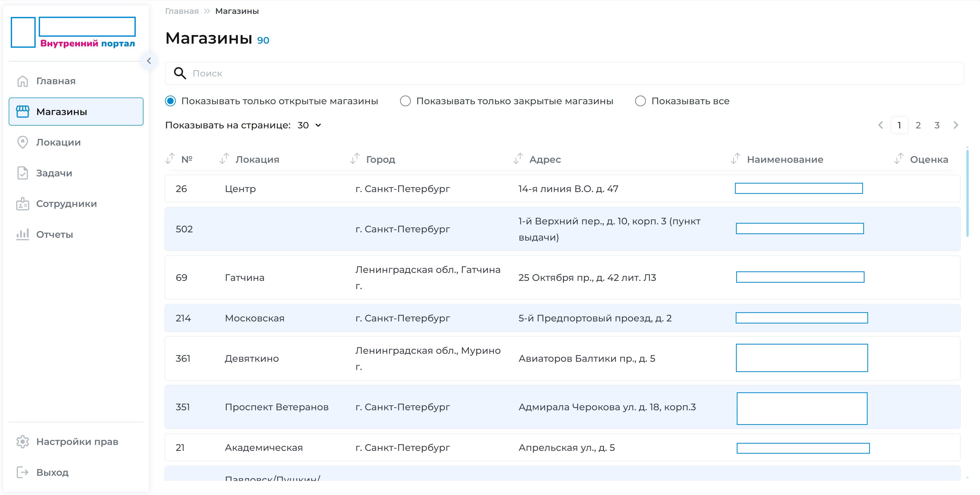The height and width of the screenshot is (495, 980).
Task: Click Выход to log out
Action: (x=76, y=472)
